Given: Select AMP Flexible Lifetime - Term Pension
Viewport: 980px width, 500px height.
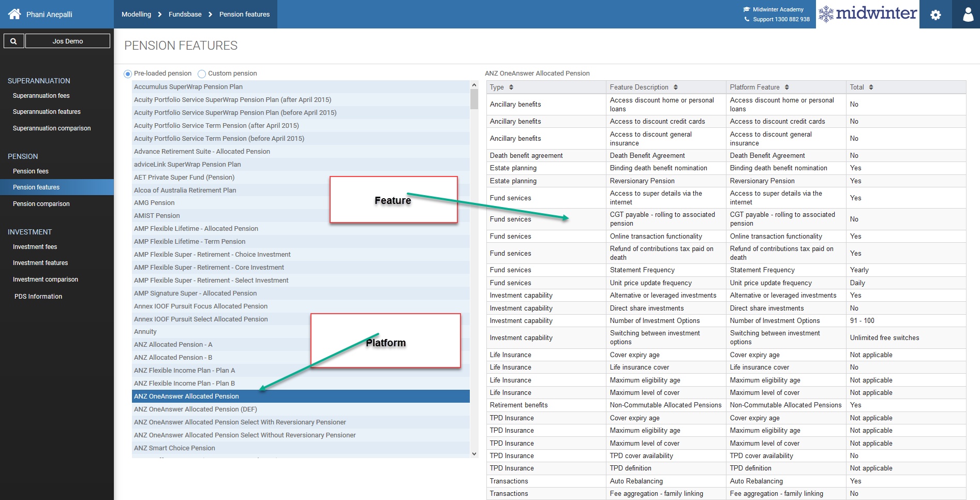Looking at the screenshot, I should pyautogui.click(x=301, y=242).
